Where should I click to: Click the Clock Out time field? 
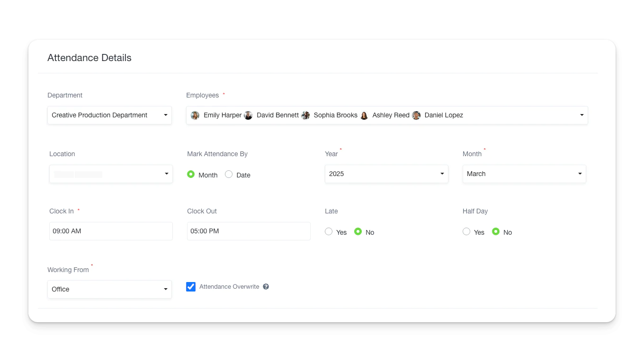[249, 231]
